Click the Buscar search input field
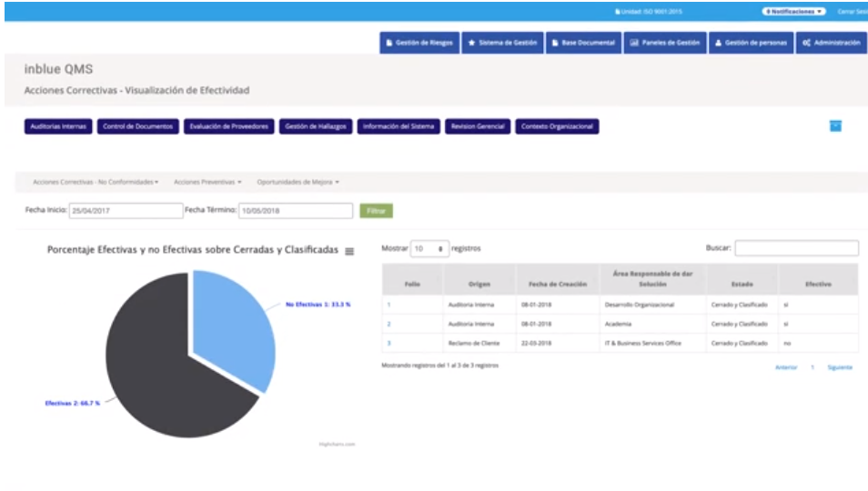 click(x=796, y=248)
